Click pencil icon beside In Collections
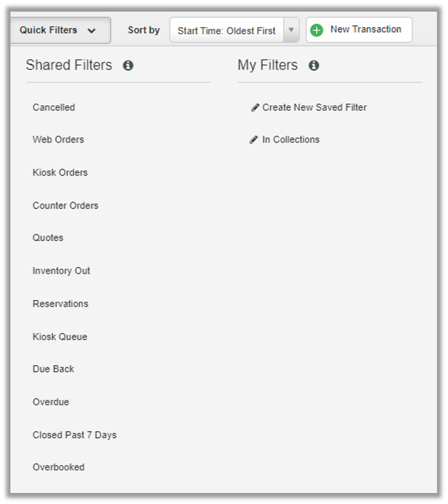This screenshot has height=504, width=448. (x=254, y=140)
